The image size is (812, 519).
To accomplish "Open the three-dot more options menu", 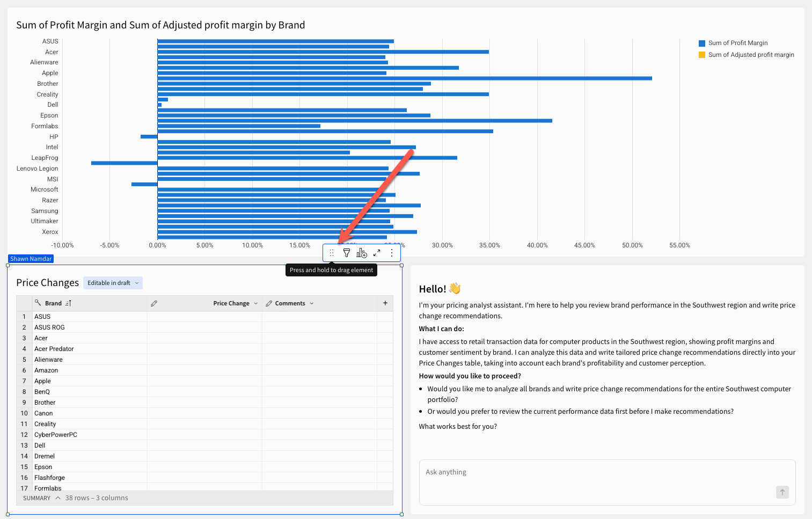I will click(x=392, y=253).
